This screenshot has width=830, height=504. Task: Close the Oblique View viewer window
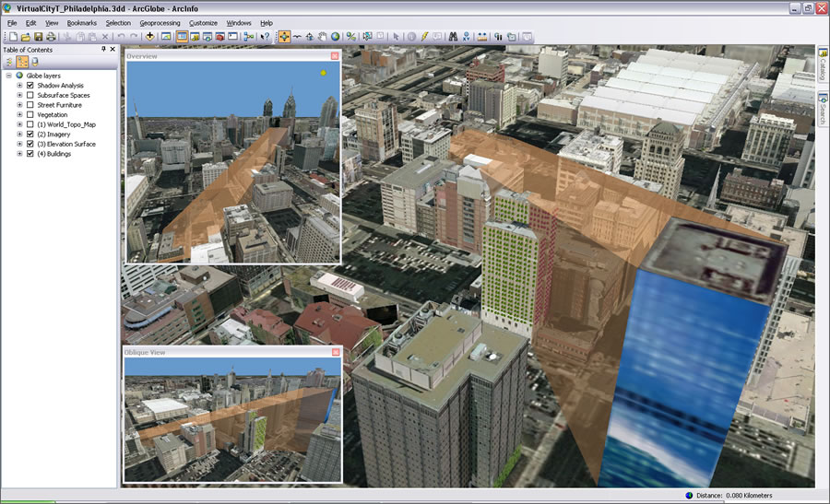click(336, 352)
